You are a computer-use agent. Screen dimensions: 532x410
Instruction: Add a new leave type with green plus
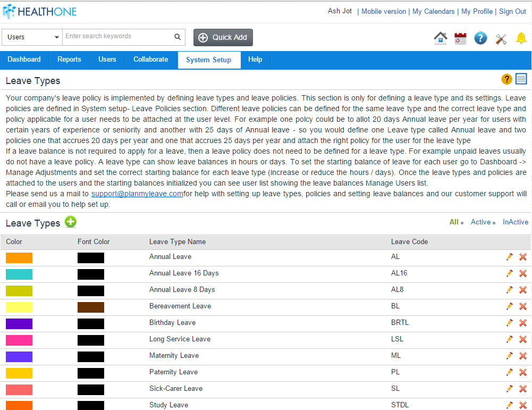coord(71,222)
